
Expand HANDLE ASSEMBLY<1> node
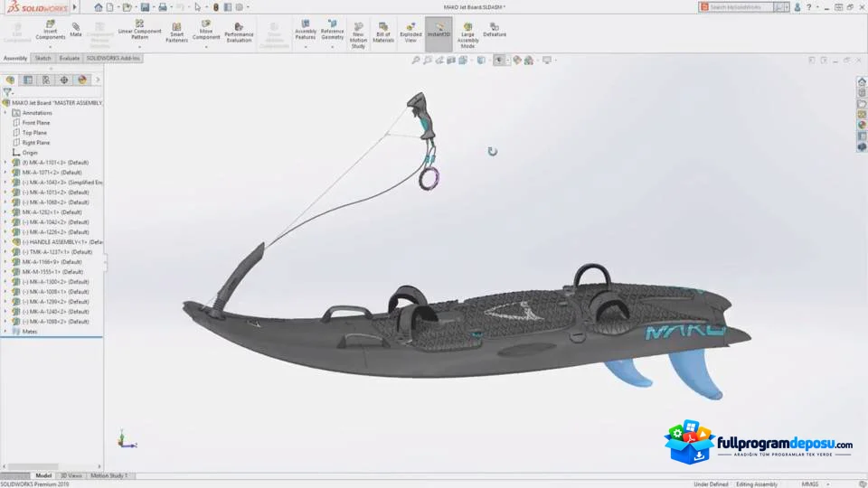click(x=5, y=242)
